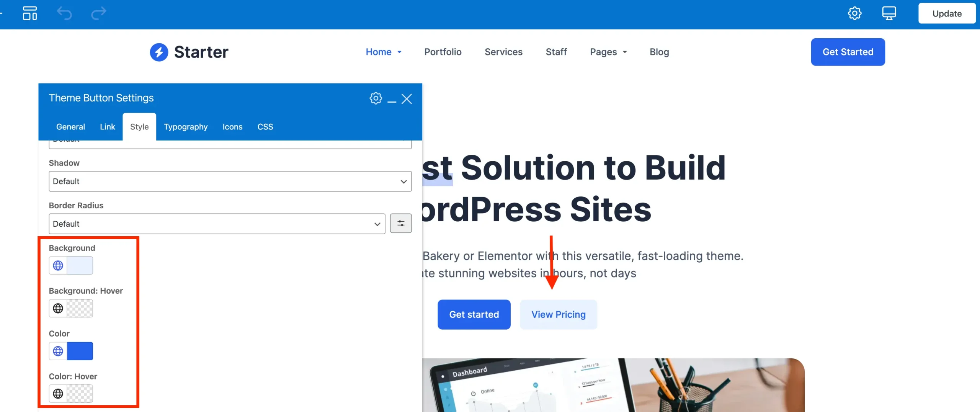Click the redo arrow icon

coord(99,13)
